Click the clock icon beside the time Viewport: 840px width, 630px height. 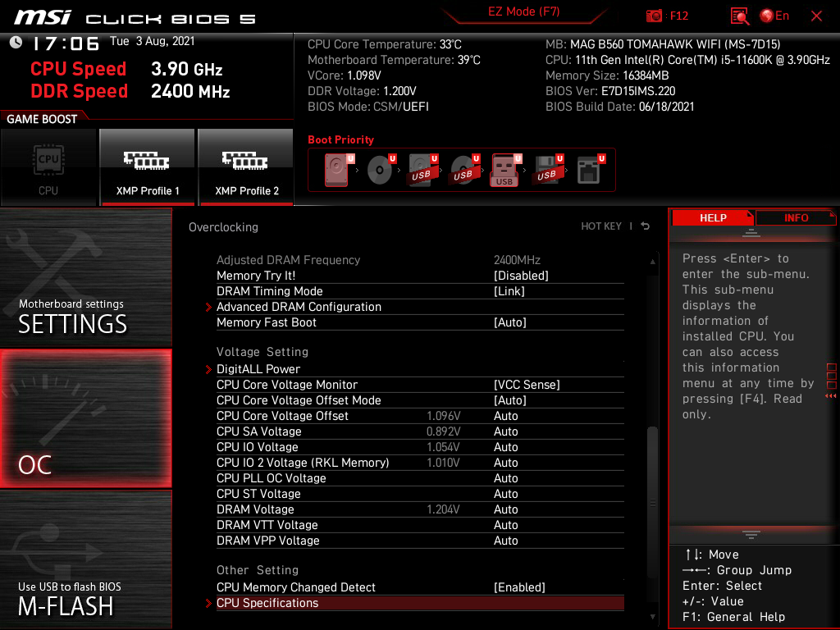16,43
